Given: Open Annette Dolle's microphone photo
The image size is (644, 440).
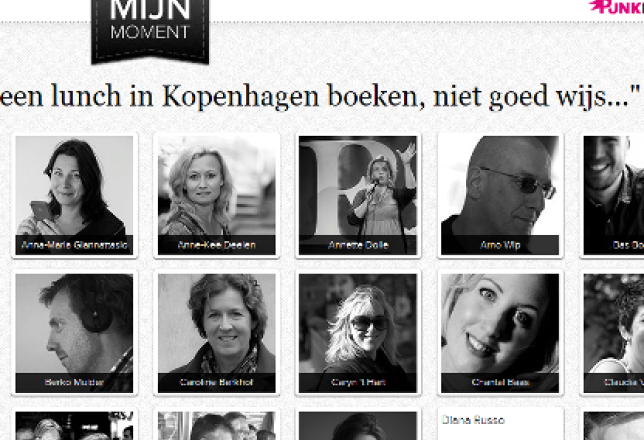Looking at the screenshot, I should tap(358, 195).
